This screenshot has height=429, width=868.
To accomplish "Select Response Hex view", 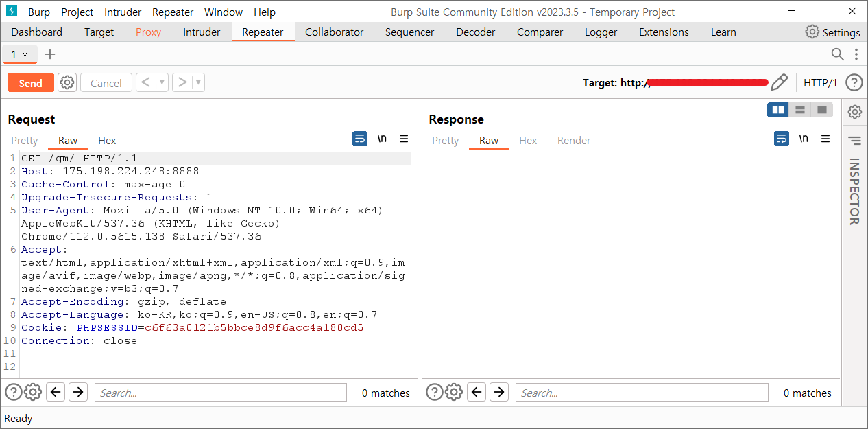I will tap(528, 140).
